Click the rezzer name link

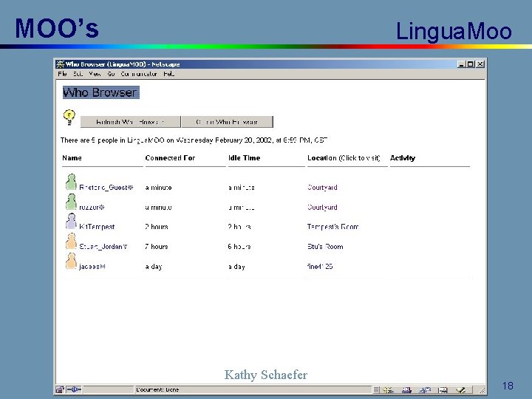[92, 207]
